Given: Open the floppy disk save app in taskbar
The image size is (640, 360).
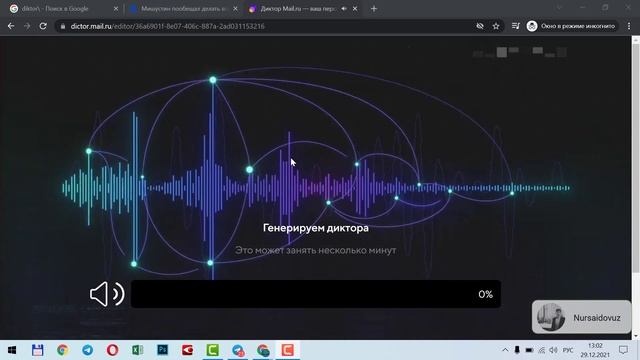Looking at the screenshot, I should (38, 350).
